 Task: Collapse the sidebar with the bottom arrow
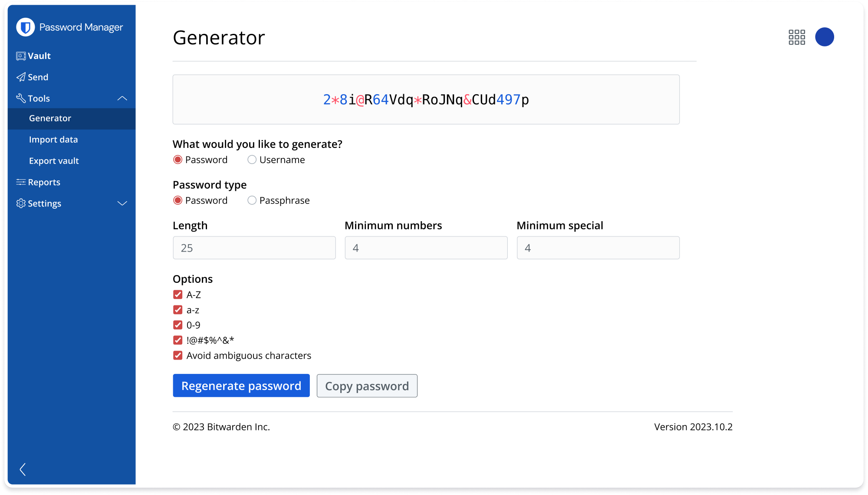click(x=23, y=469)
